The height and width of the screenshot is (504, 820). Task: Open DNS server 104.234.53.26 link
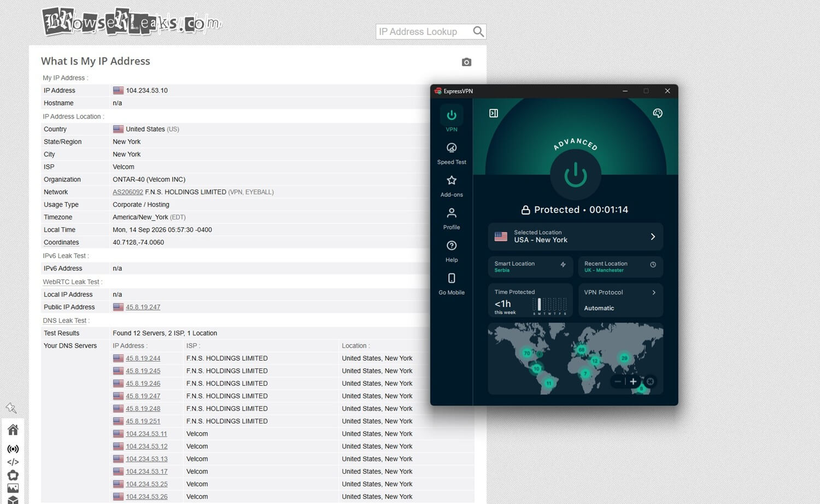pyautogui.click(x=147, y=497)
